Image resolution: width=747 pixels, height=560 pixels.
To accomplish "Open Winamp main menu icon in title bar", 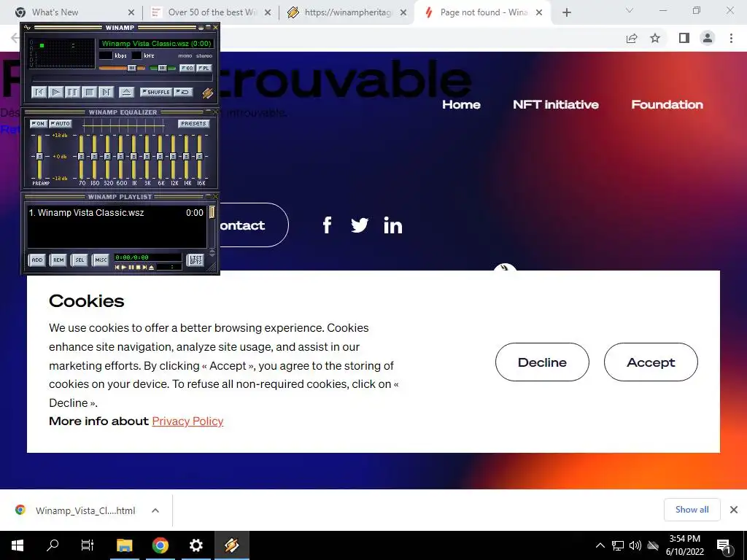I will (27, 28).
